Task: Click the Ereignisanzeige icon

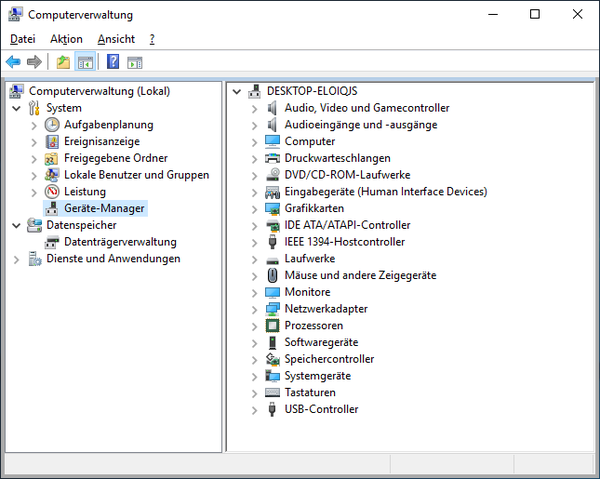Action: [x=52, y=142]
